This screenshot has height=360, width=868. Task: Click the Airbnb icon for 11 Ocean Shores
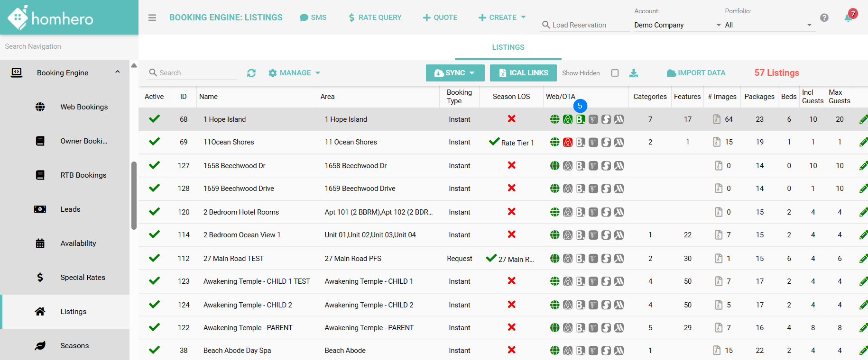(x=567, y=142)
